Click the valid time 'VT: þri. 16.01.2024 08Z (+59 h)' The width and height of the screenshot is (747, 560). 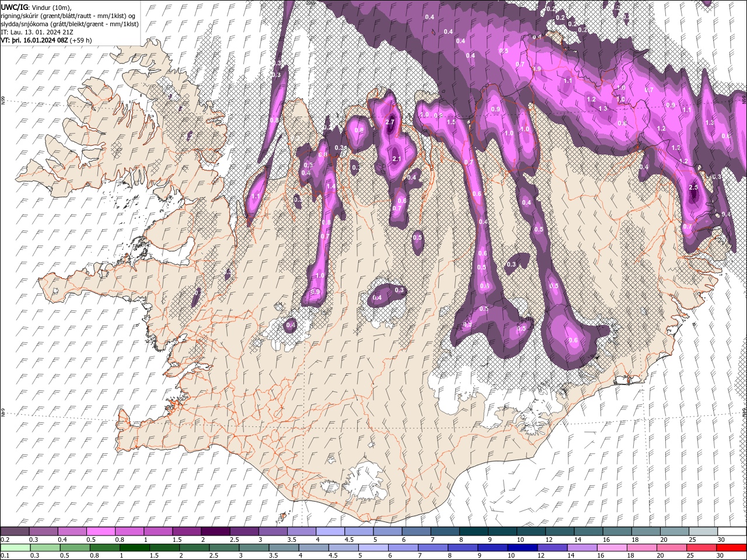(47, 40)
